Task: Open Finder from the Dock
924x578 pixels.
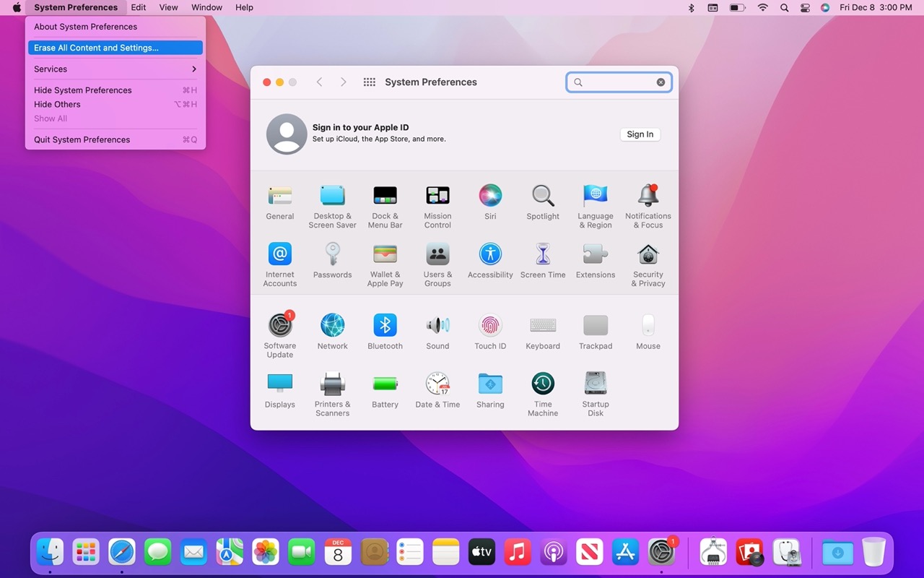Action: 50,553
